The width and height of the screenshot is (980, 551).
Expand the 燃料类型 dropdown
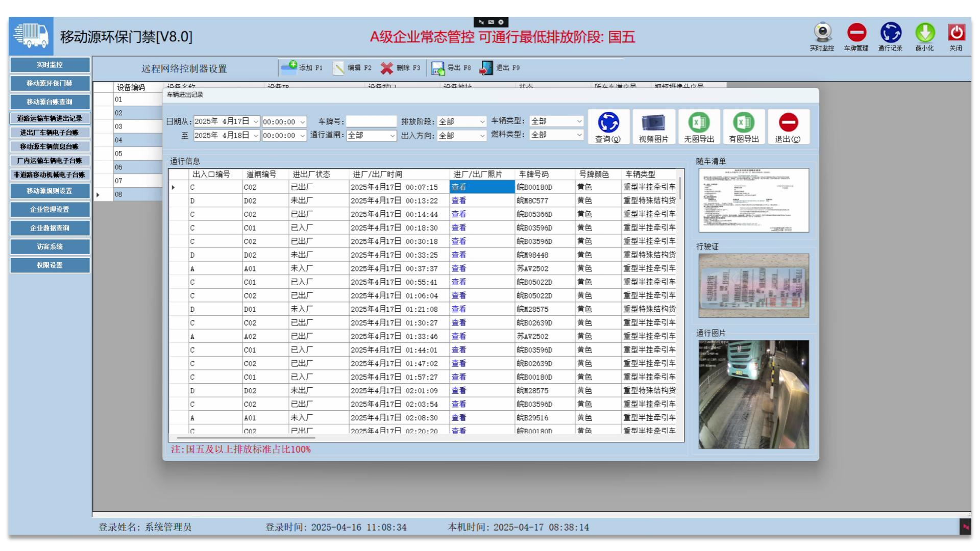pyautogui.click(x=579, y=135)
